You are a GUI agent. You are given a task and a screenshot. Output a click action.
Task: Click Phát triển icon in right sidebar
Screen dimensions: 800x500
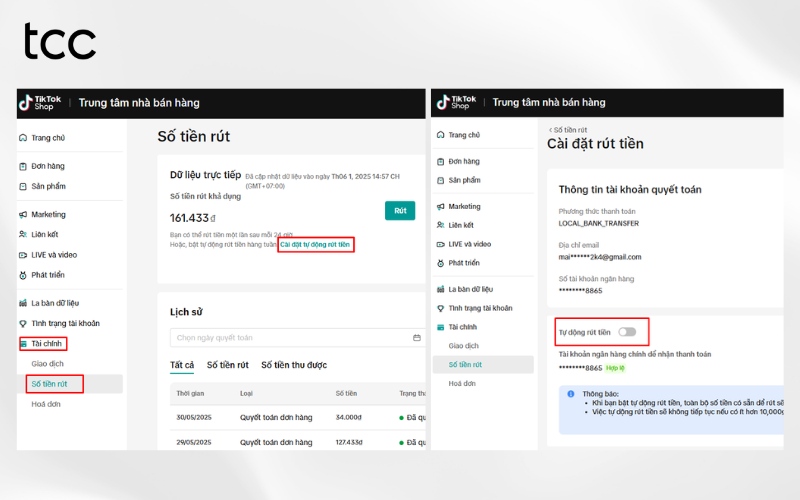[441, 263]
